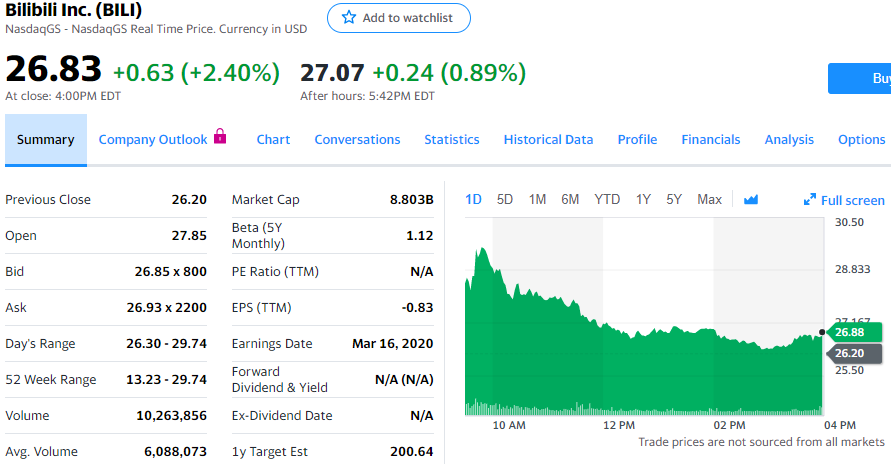
Task: View the Statistics tab
Action: 452,140
